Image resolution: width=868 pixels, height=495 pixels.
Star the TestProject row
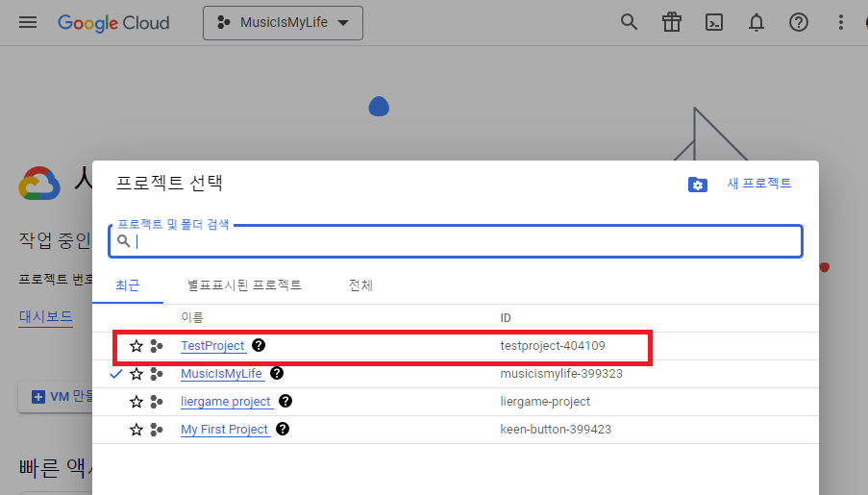click(136, 346)
